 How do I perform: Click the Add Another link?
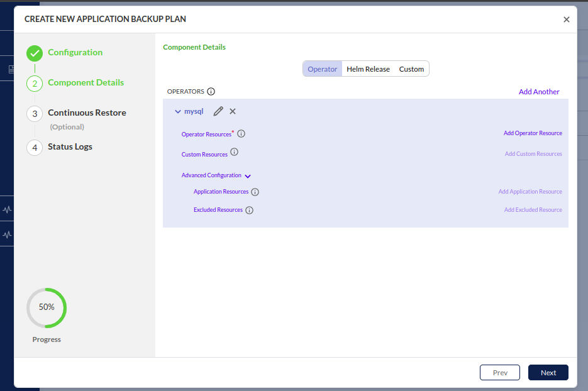coord(538,92)
